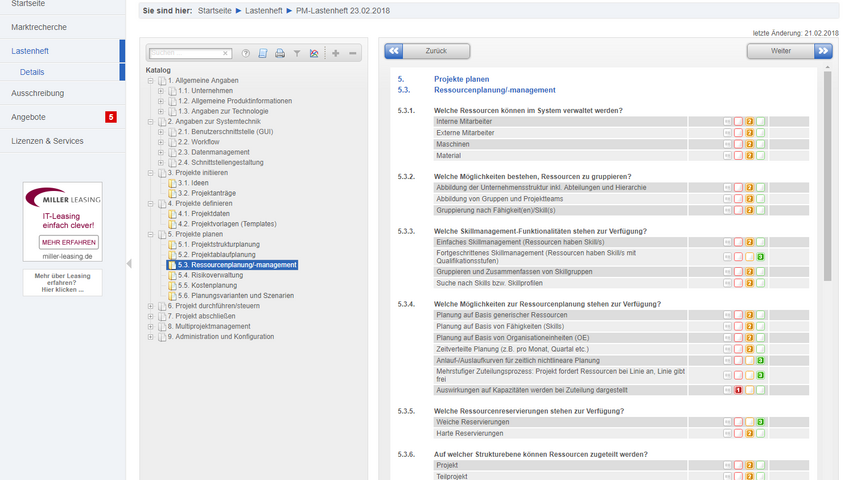
Task: Open the document view icon in catalog toolbar
Action: 263,53
